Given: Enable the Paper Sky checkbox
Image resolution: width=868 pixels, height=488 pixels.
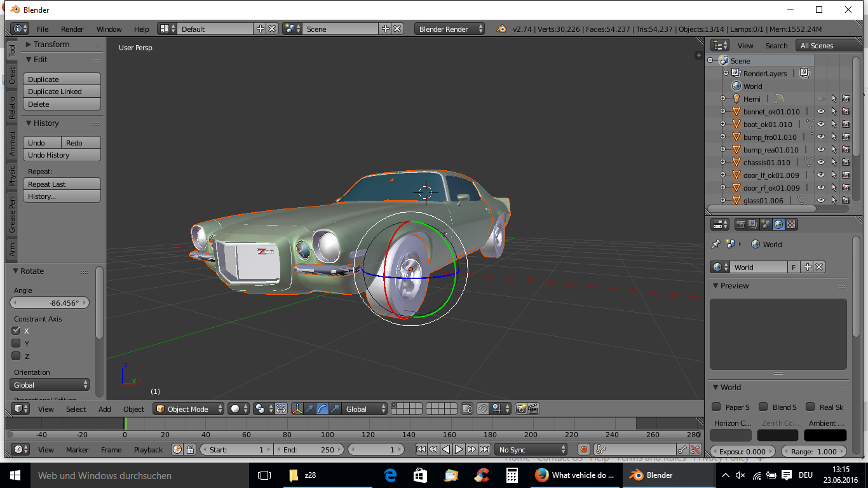Looking at the screenshot, I should [x=716, y=407].
